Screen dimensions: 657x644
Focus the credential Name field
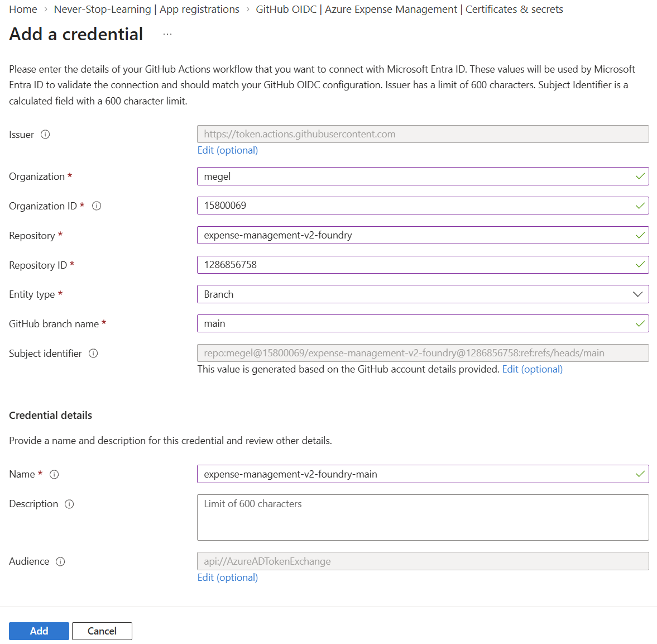(423, 474)
